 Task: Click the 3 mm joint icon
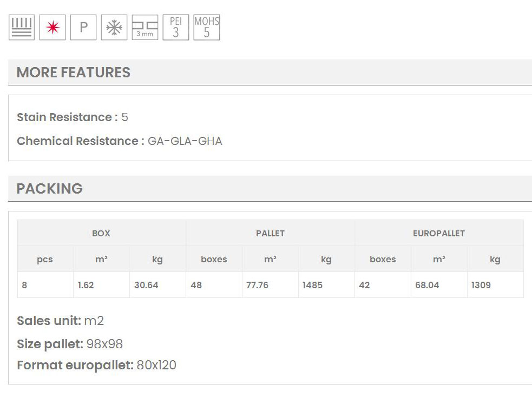145,28
